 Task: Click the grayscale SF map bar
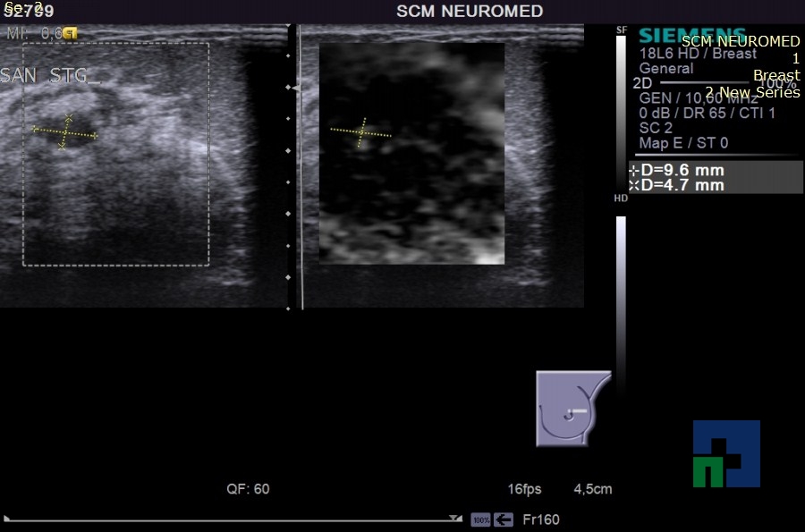coord(622,112)
